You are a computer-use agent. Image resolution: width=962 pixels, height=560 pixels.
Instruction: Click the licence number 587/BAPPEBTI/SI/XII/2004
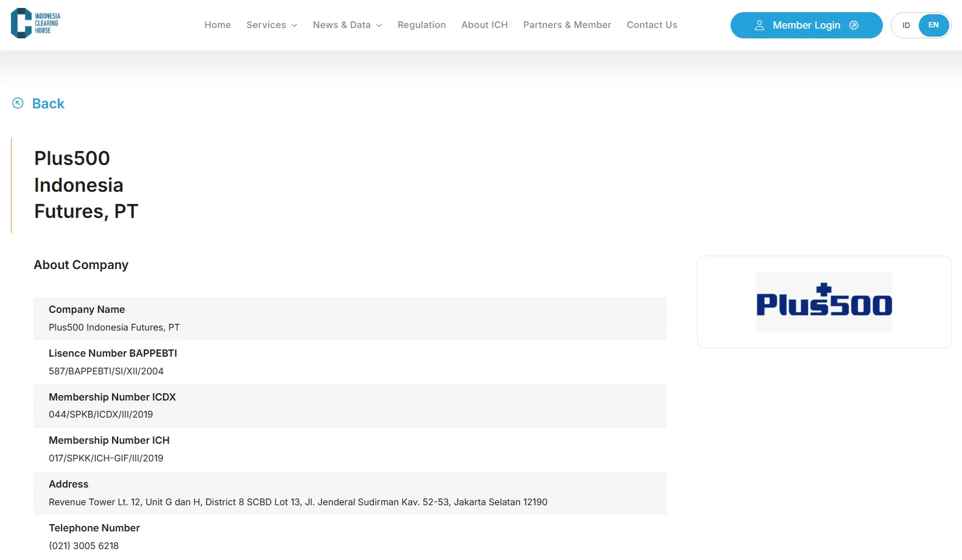click(106, 371)
